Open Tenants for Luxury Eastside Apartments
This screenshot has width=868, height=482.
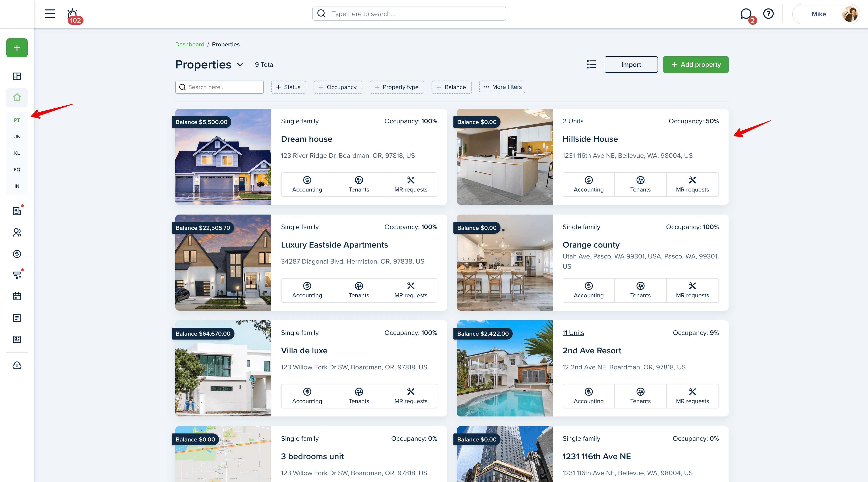359,290
